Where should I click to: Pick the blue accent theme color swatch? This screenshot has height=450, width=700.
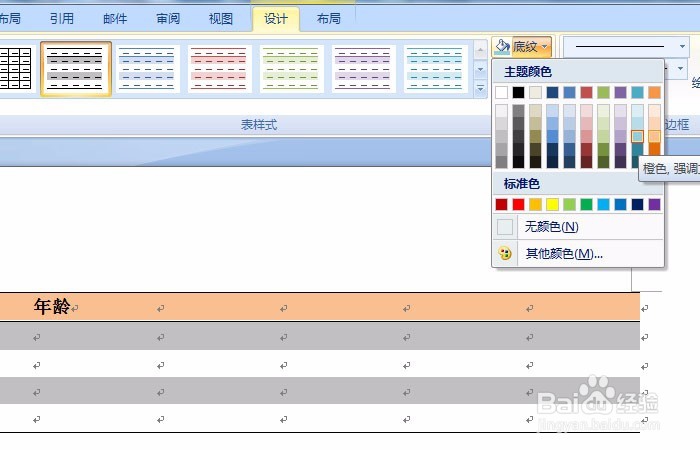coord(569,92)
